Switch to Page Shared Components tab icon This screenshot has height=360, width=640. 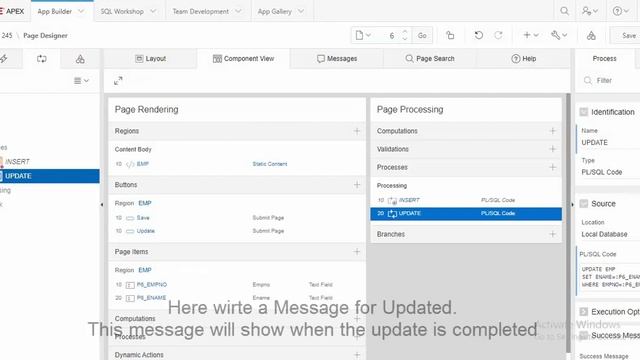[80, 59]
